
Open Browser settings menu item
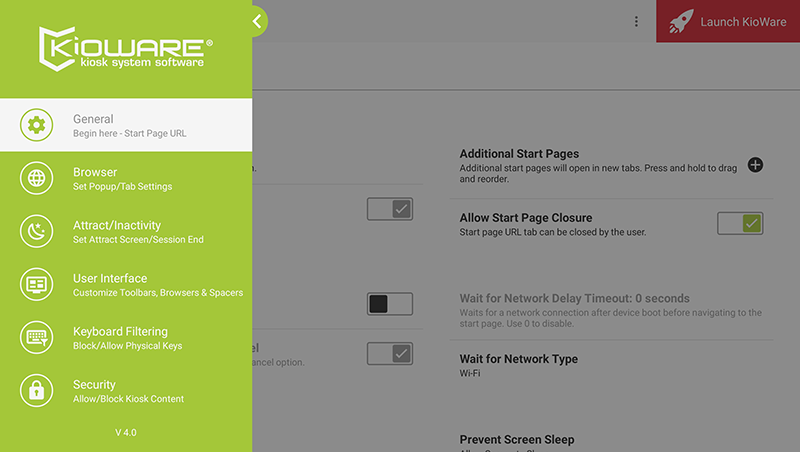126,178
